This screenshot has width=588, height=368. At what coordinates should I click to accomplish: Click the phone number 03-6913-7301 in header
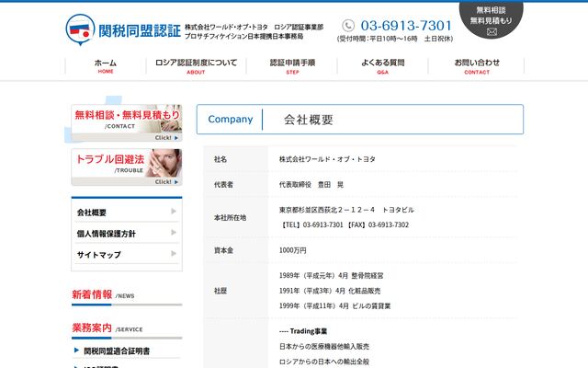click(406, 26)
